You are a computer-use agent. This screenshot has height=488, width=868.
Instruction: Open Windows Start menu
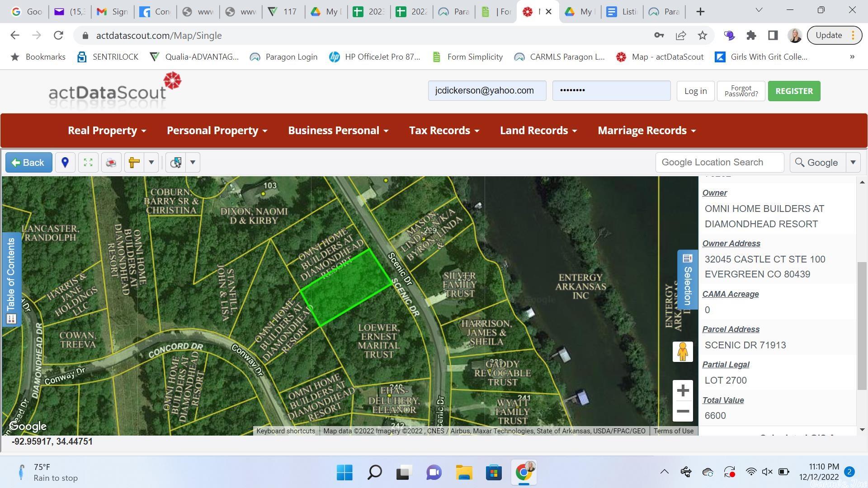click(x=344, y=473)
